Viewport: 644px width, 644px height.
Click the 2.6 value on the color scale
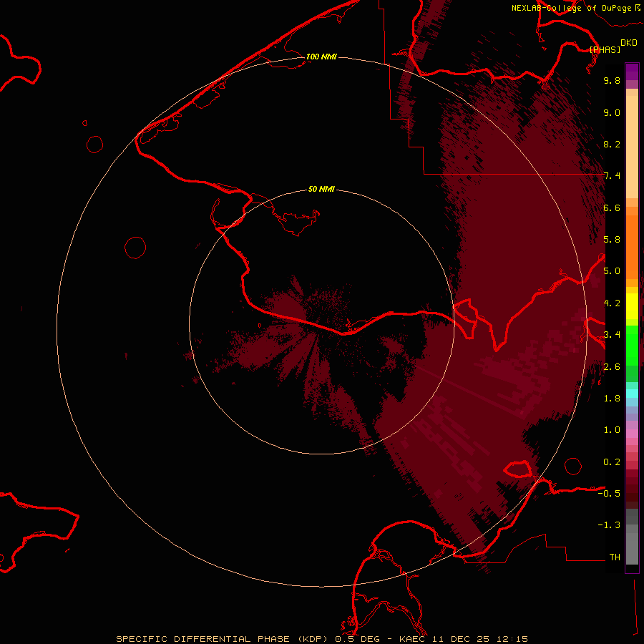tap(612, 367)
